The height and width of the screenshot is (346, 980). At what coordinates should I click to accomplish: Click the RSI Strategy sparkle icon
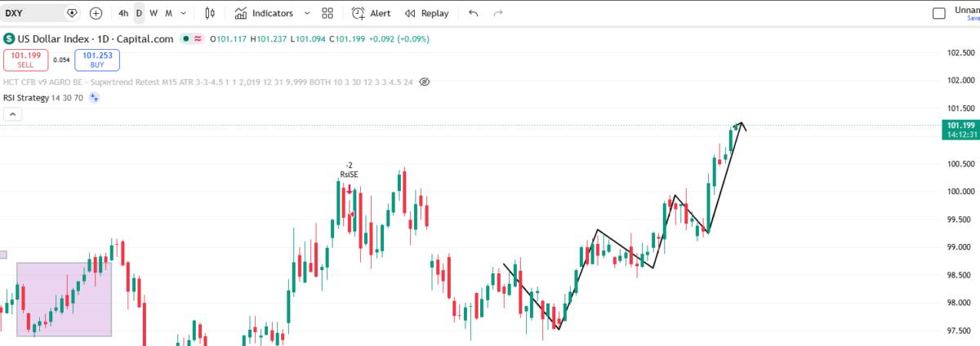coord(94,98)
